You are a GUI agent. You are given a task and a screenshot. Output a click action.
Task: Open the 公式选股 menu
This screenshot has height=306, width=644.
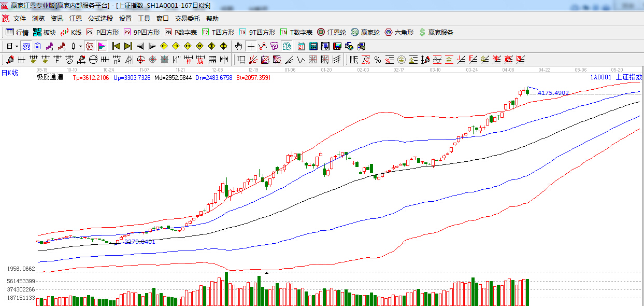pyautogui.click(x=100, y=18)
